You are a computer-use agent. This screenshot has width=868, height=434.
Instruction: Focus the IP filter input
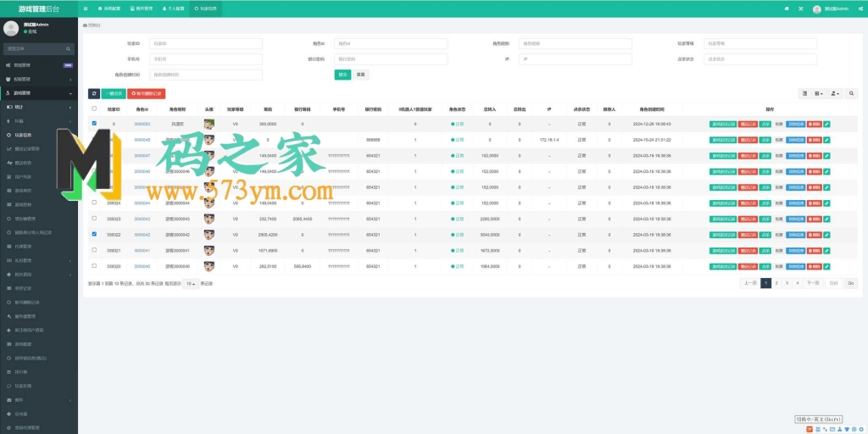point(576,58)
